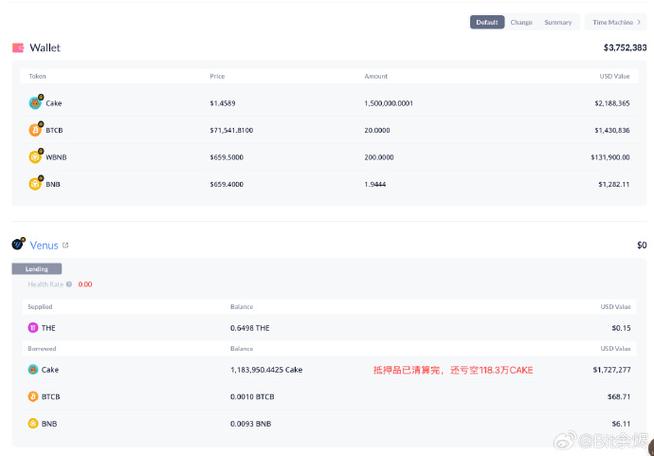The height and width of the screenshot is (456, 654).
Task: Click the WBNB amount 200.0000
Action: 379,157
